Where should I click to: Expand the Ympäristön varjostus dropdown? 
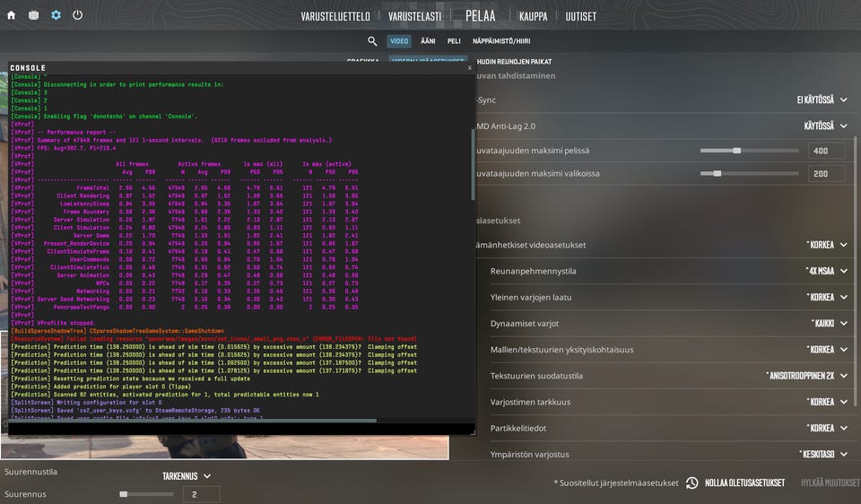point(823,455)
